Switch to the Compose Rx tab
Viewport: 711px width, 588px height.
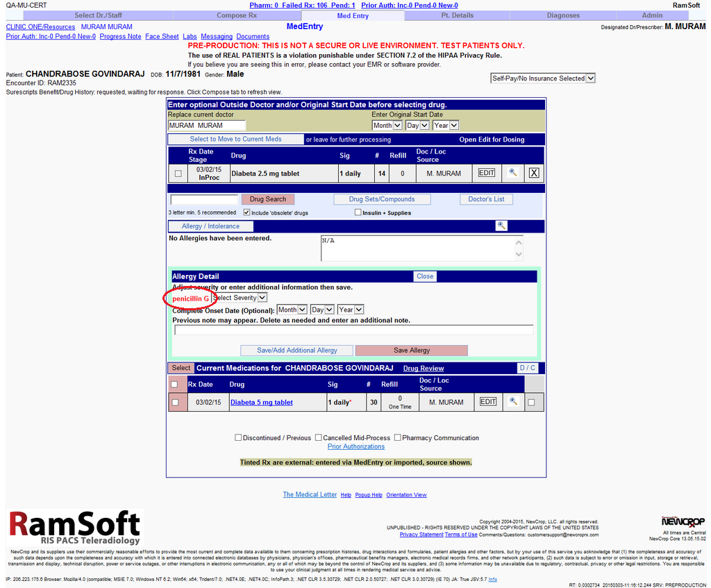[236, 15]
